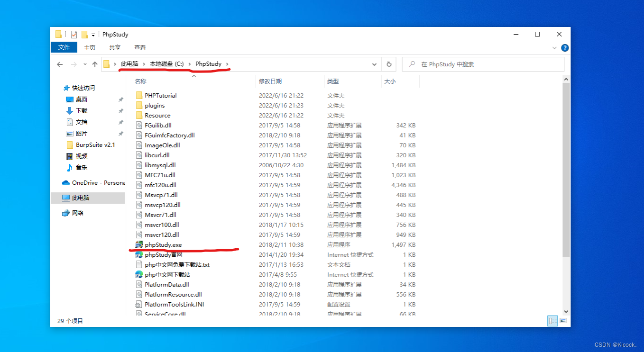Expand the address bar history dropdown

(375, 64)
